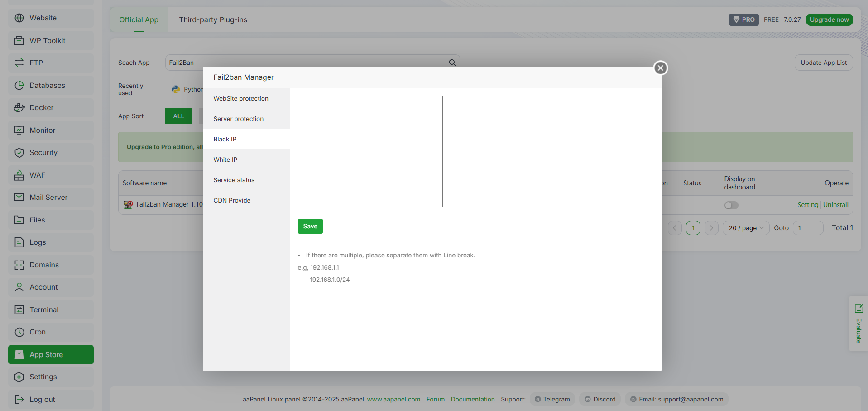
Task: Select page 1 in pagination
Action: pyautogui.click(x=693, y=228)
